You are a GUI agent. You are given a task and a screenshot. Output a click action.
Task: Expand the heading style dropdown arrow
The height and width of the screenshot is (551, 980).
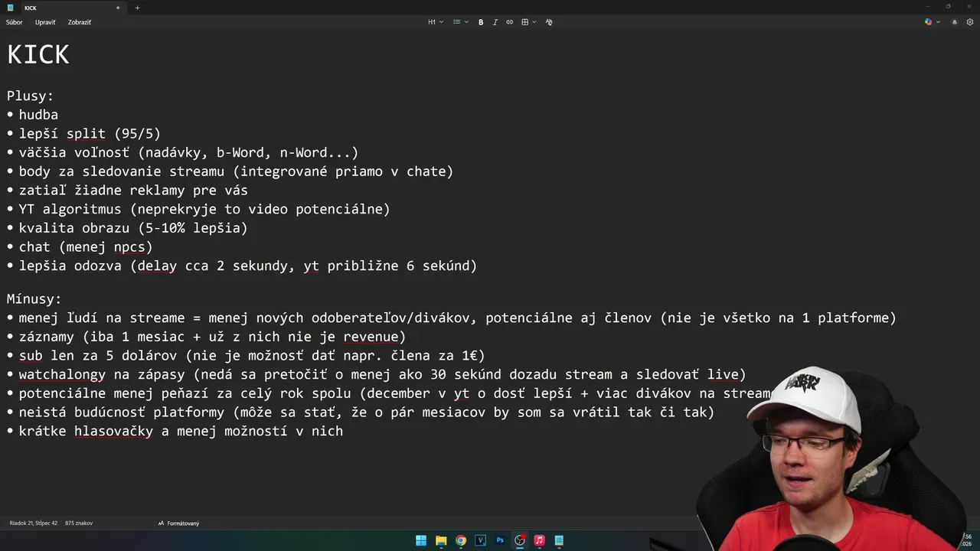[441, 22]
